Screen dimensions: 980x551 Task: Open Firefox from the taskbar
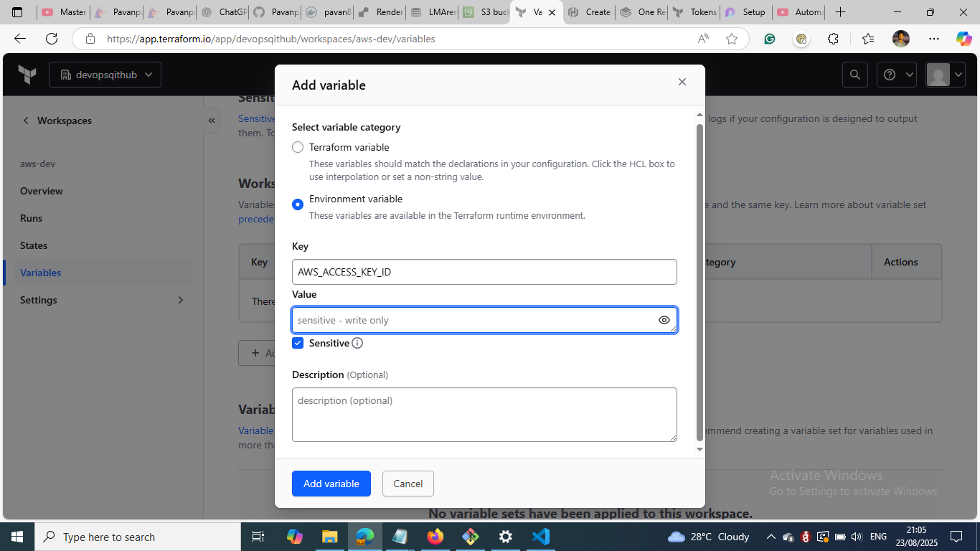435,537
